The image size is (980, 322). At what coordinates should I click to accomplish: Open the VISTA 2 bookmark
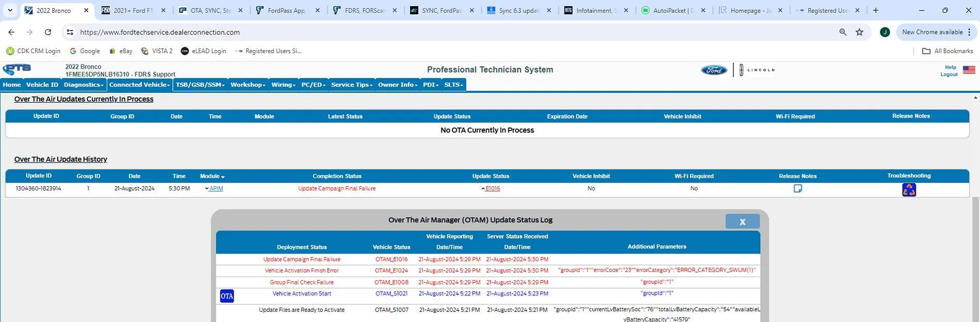click(157, 51)
